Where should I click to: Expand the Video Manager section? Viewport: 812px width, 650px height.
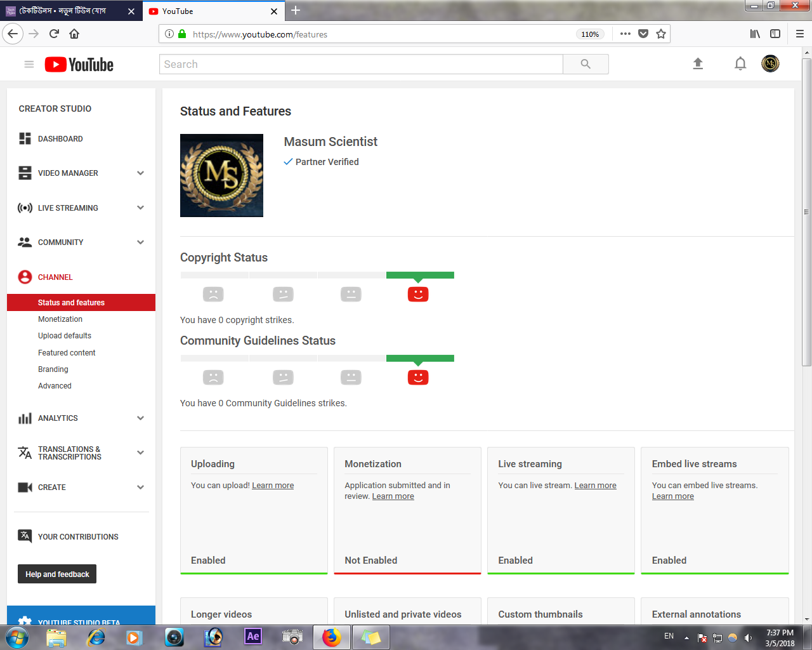140,173
